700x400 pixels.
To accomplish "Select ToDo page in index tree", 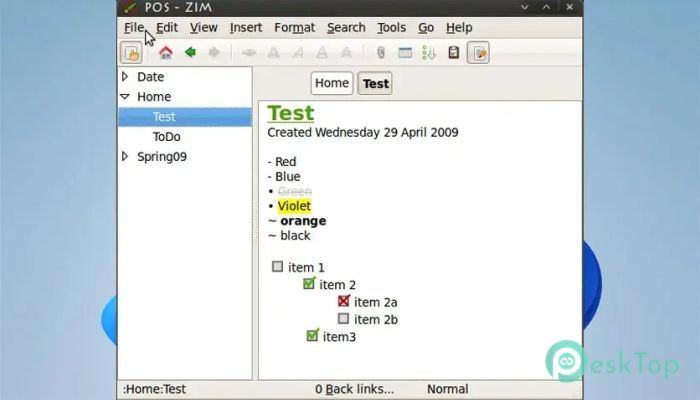I will pos(167,137).
